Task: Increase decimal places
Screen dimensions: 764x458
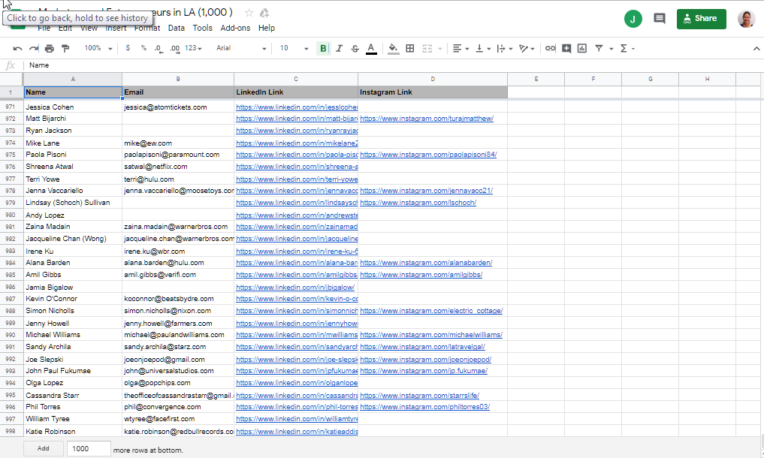Action: coord(175,48)
